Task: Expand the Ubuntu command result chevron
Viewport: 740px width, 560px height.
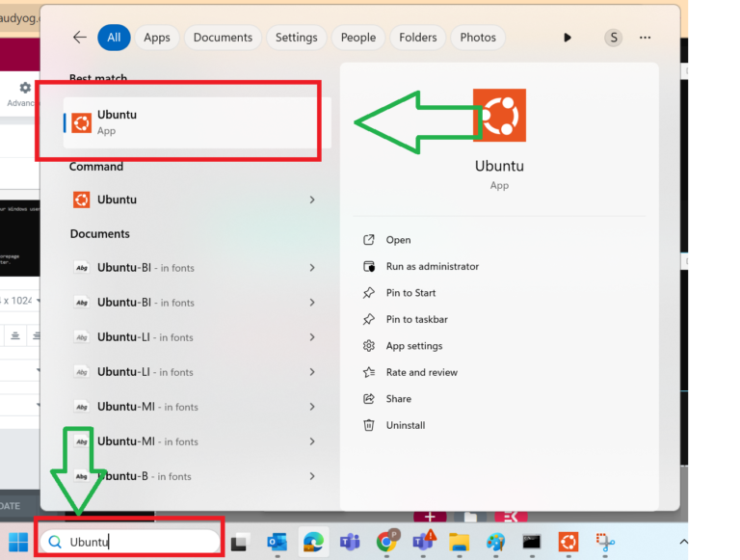Action: click(312, 200)
